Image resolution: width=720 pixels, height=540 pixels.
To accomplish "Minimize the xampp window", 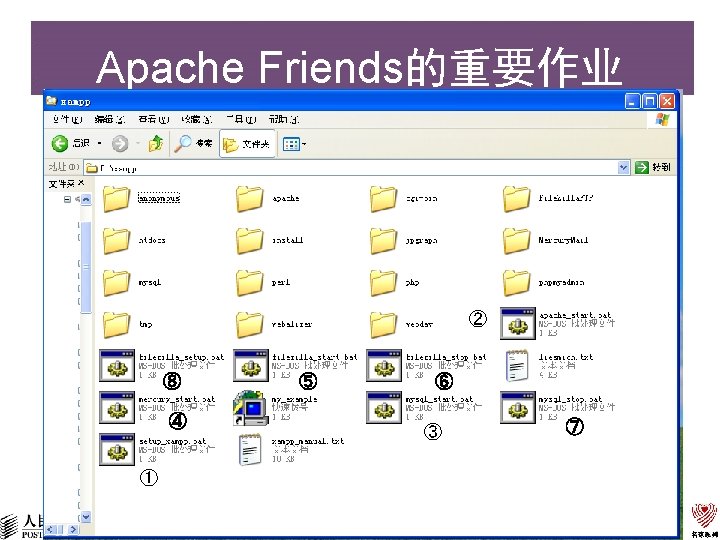I will pyautogui.click(x=632, y=101).
